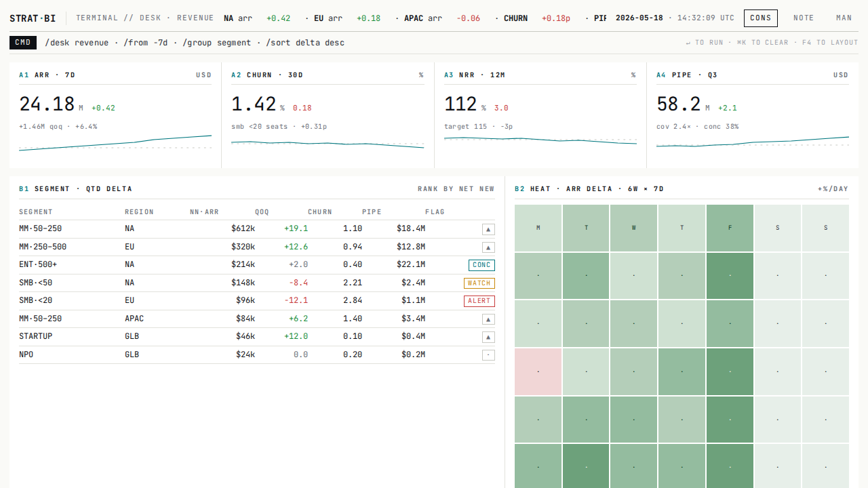
Task: Click the CHURN ticker item in the top bar
Action: [537, 18]
